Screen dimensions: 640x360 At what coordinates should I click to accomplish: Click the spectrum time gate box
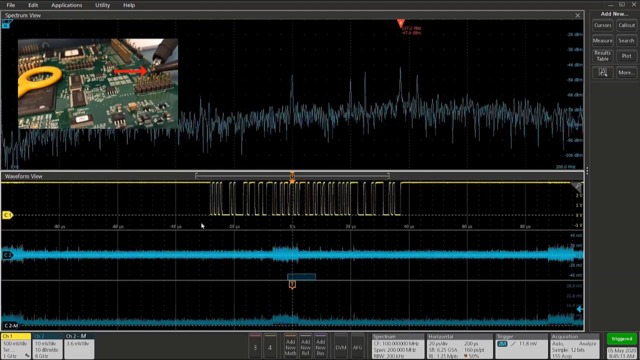click(301, 277)
